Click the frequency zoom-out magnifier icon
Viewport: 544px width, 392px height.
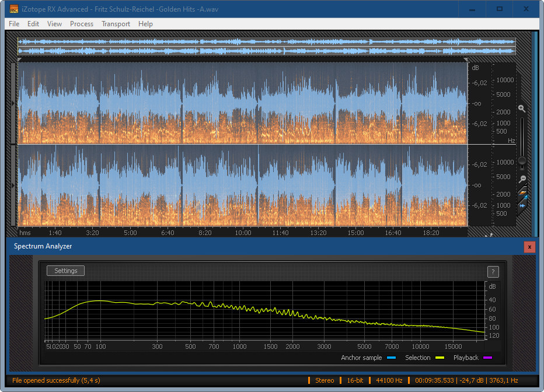coord(522,179)
